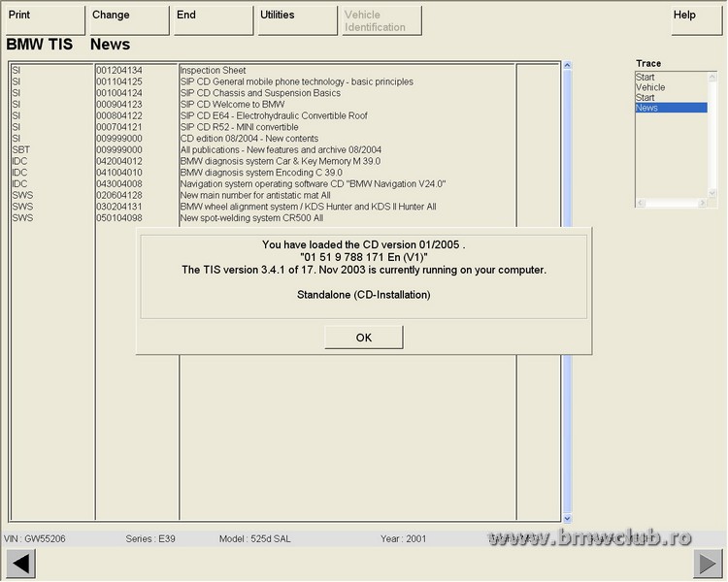Click the End button
The image size is (728, 582).
pyautogui.click(x=214, y=20)
